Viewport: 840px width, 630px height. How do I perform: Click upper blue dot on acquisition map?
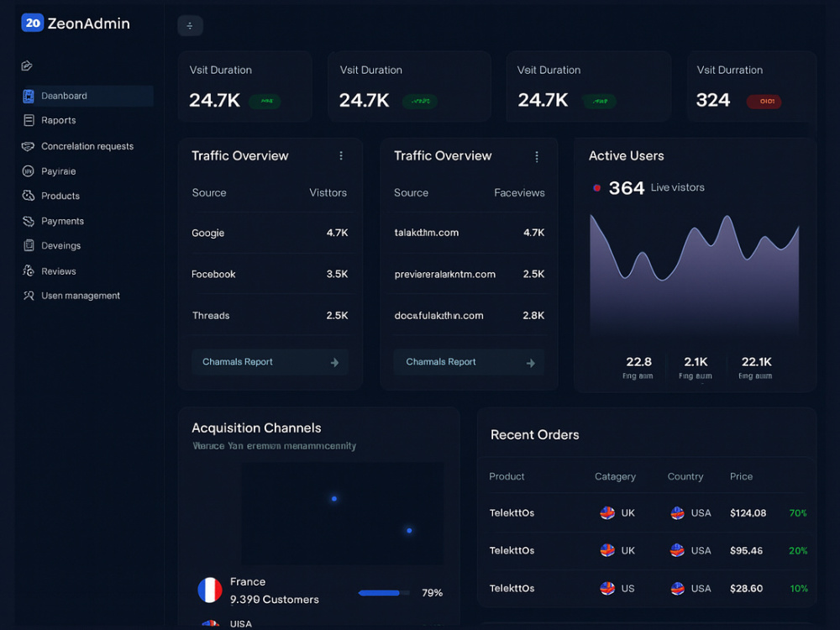pos(333,499)
